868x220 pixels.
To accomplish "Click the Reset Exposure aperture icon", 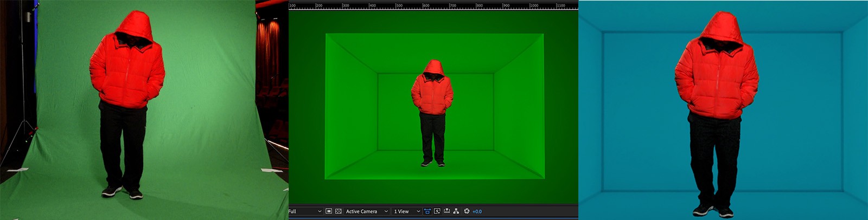I will pyautogui.click(x=467, y=211).
